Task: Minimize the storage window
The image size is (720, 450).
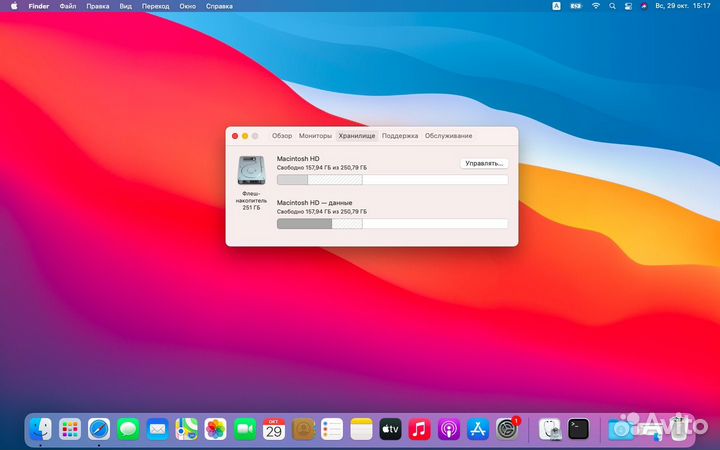Action: click(x=245, y=136)
